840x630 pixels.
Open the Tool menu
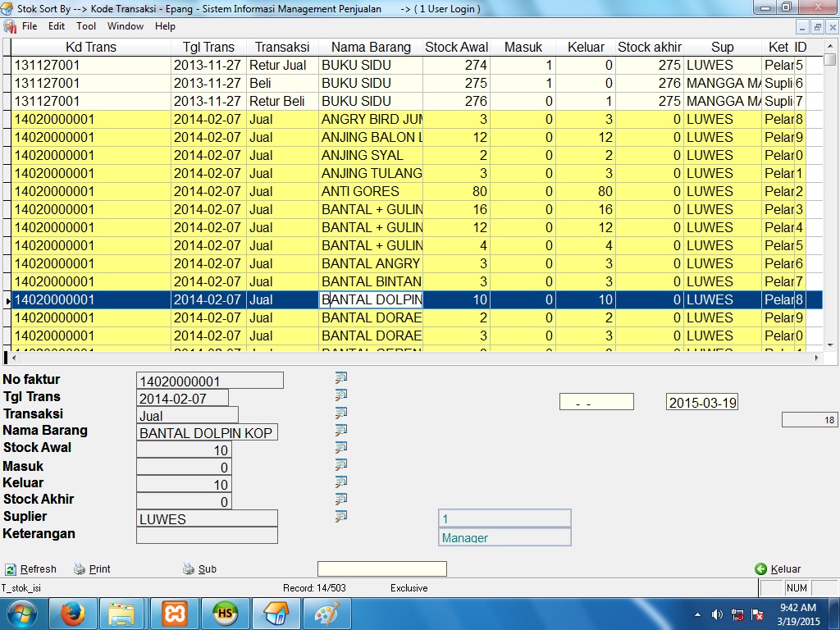tap(86, 26)
